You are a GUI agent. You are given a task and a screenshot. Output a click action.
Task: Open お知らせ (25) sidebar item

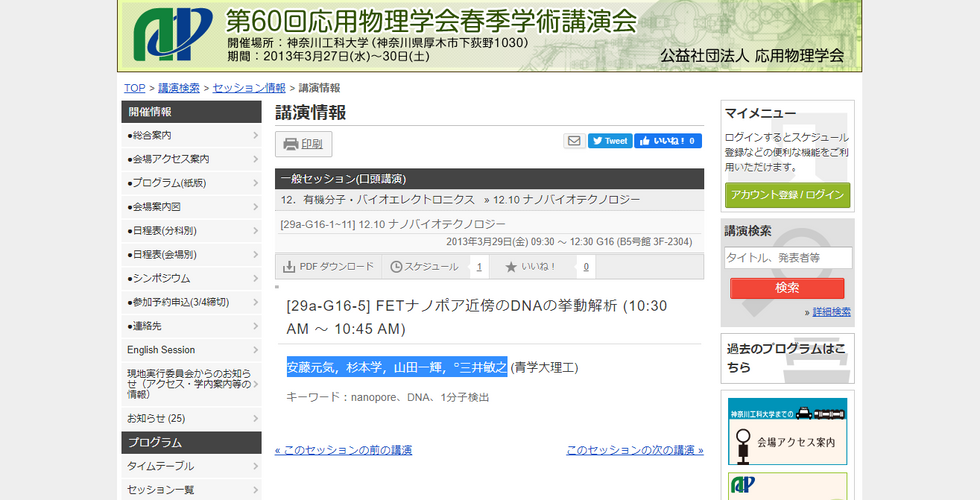tap(191, 419)
